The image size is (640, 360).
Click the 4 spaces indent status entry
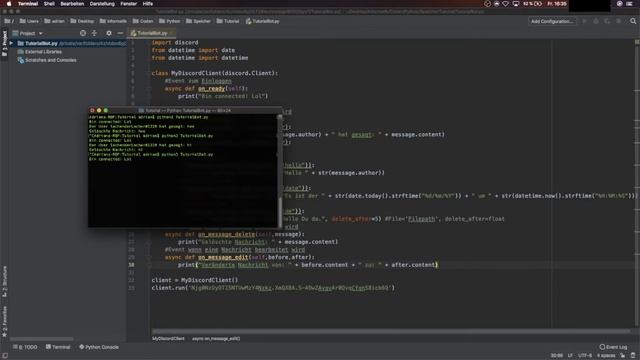(x=606, y=356)
